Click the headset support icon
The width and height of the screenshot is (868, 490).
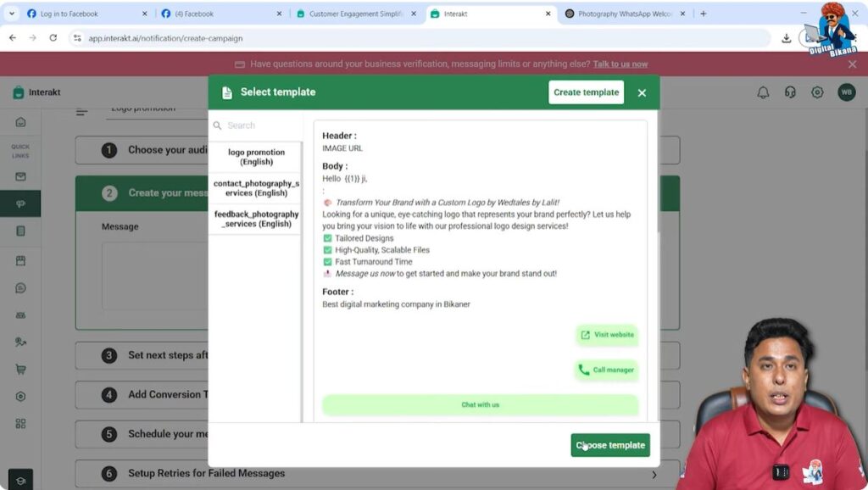click(790, 92)
